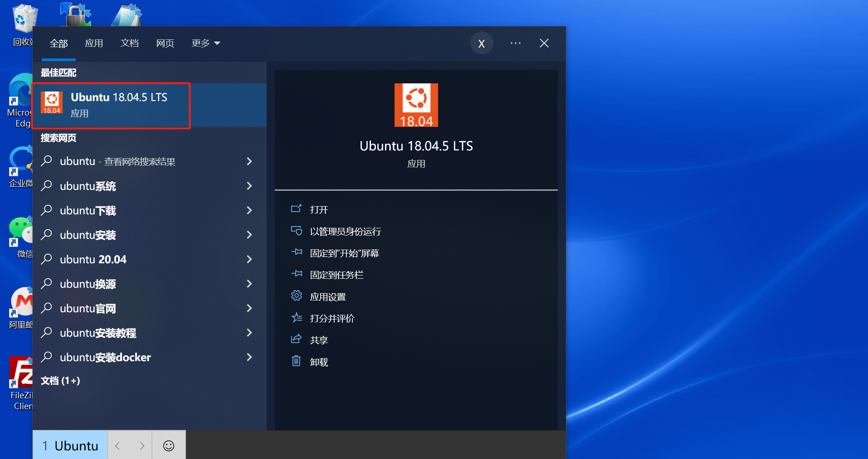Click Ubuntu 18.04.5 LTS title in preview pane
The width and height of the screenshot is (868, 459).
(x=416, y=146)
